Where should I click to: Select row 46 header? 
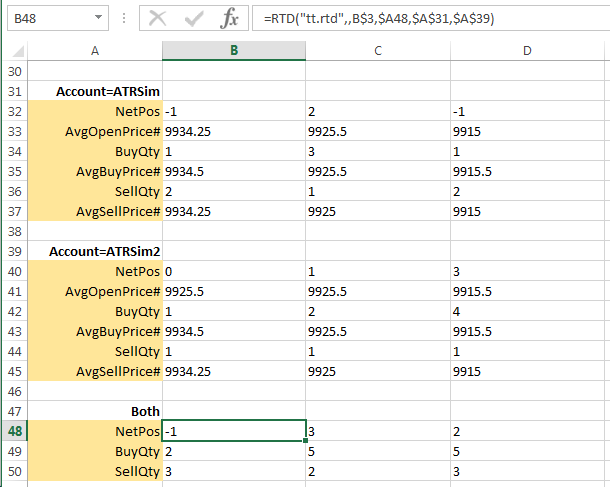pos(15,391)
